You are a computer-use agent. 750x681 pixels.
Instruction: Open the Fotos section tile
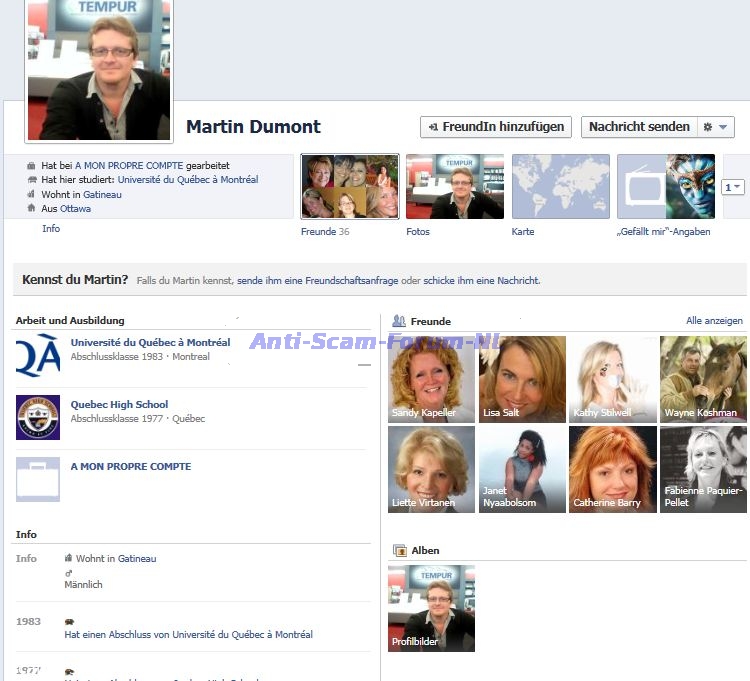click(x=455, y=187)
